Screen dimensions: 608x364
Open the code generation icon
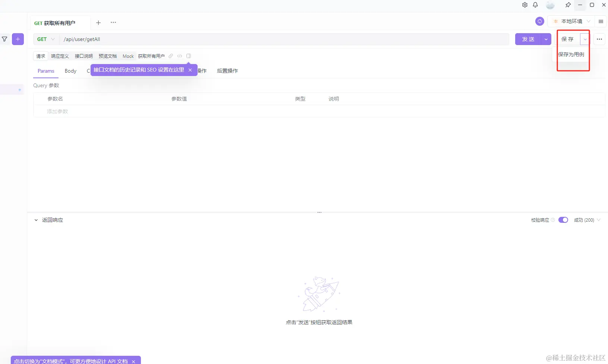pyautogui.click(x=180, y=56)
